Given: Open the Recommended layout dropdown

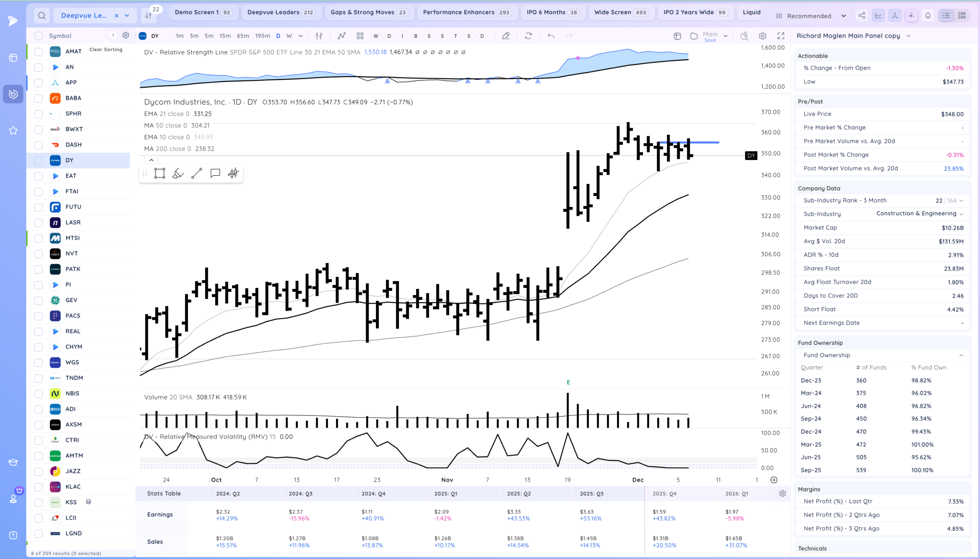Looking at the screenshot, I should pyautogui.click(x=810, y=16).
